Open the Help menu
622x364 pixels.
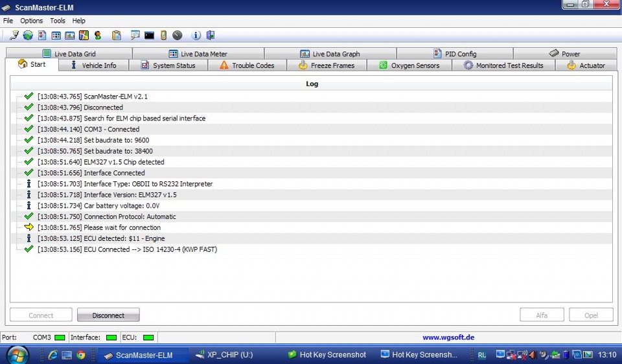pos(78,21)
